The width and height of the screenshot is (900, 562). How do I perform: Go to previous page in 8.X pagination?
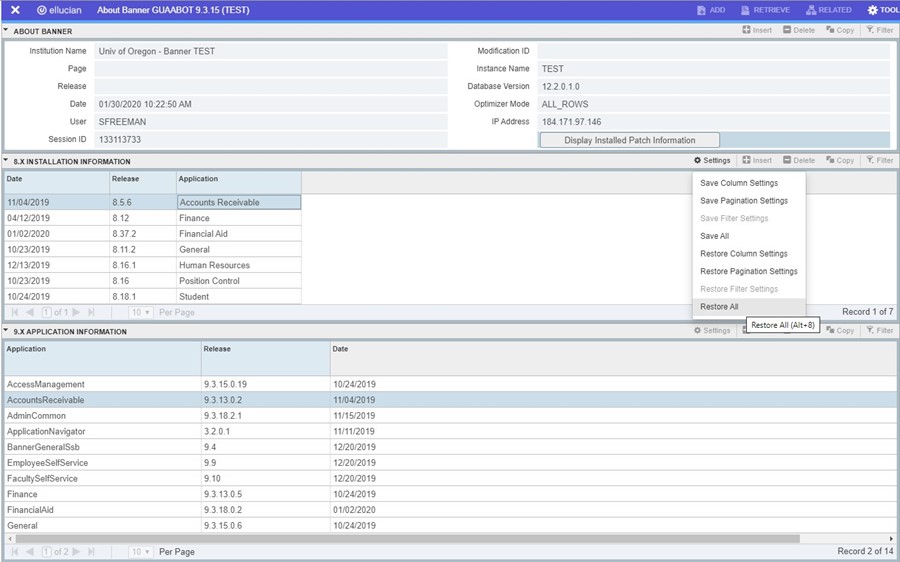pyautogui.click(x=29, y=312)
